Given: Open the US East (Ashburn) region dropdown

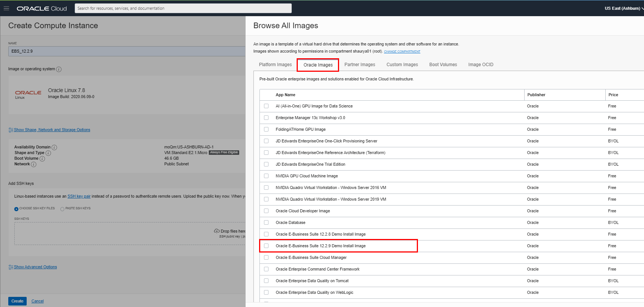Looking at the screenshot, I should tap(624, 8).
